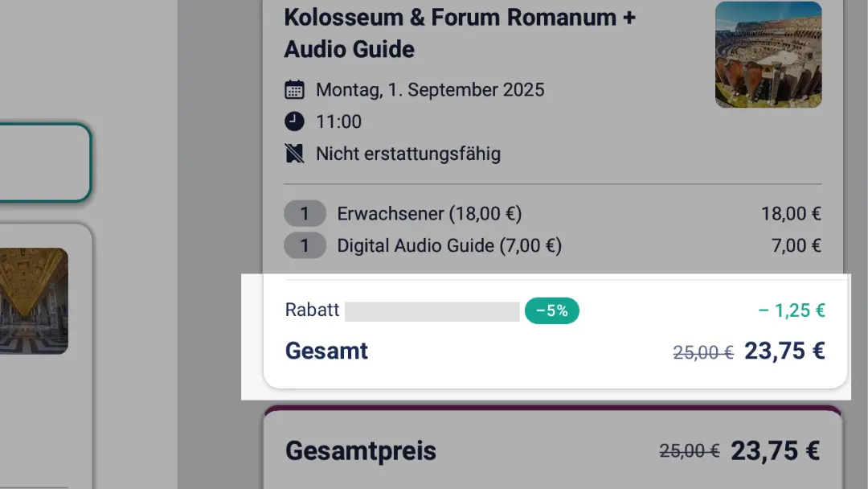Click the clock icon next to 11:00
The height and width of the screenshot is (489, 868).
pos(294,121)
